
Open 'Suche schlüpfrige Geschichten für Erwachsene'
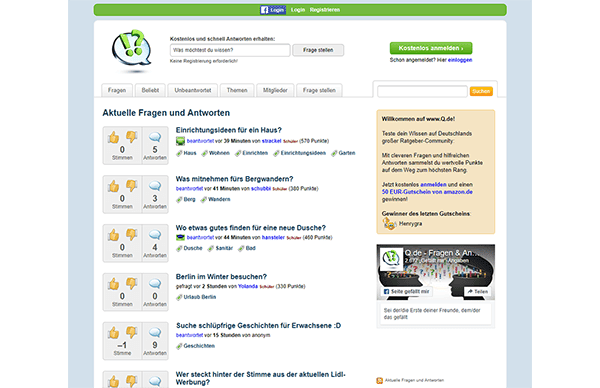(258, 326)
